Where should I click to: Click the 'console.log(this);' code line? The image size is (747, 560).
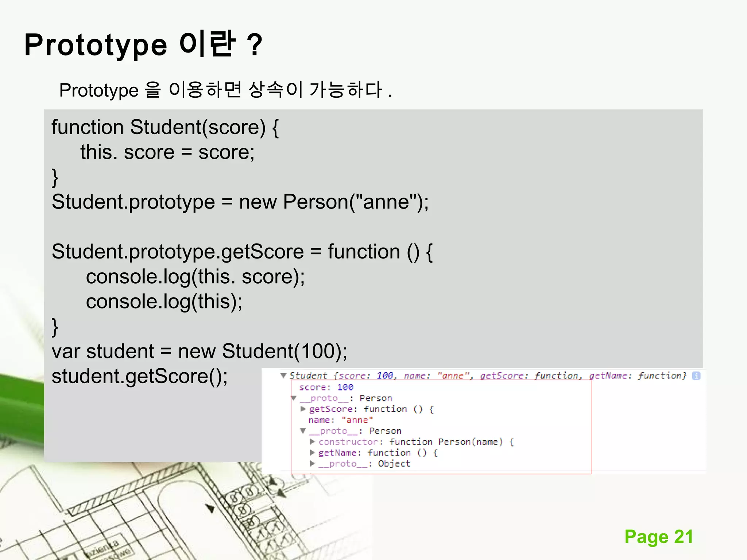164,302
